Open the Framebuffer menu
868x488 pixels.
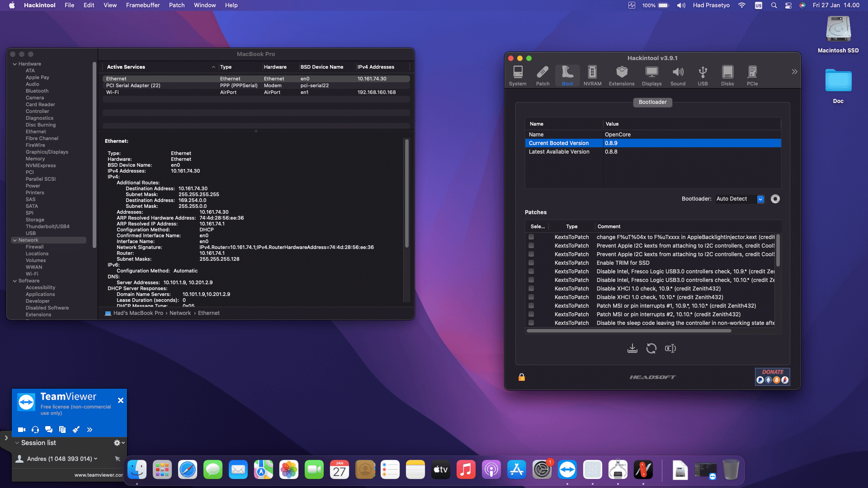(x=142, y=5)
